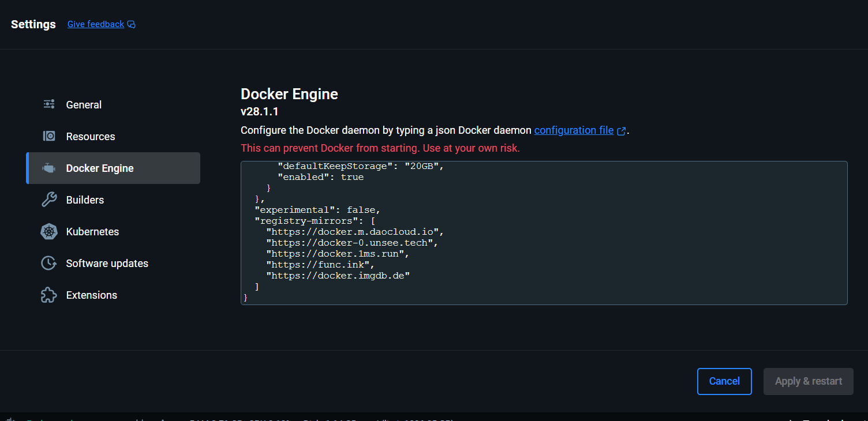Viewport: 868px width, 421px height.
Task: Open Kubernetes via its helm wheel icon
Action: pos(49,231)
